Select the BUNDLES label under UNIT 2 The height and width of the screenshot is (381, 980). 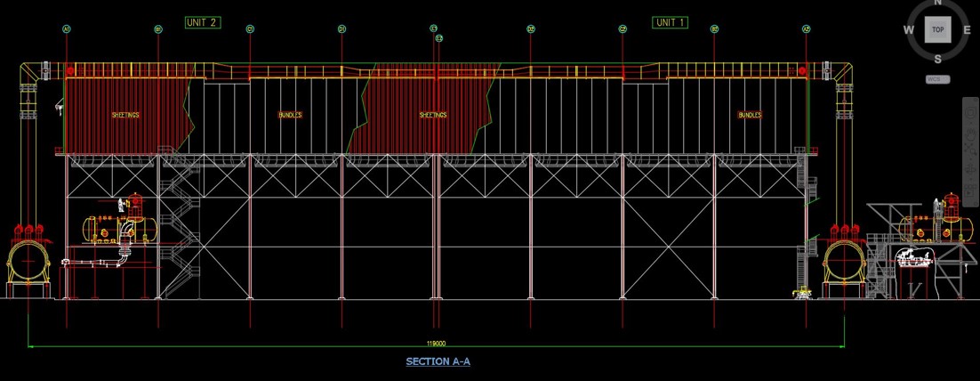pos(290,115)
